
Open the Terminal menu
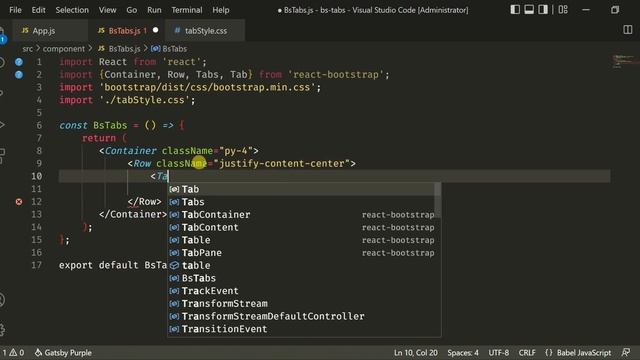pyautogui.click(x=187, y=10)
